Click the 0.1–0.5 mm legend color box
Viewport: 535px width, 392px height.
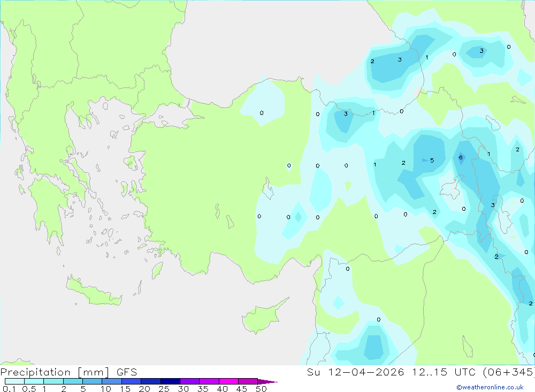click(x=14, y=381)
